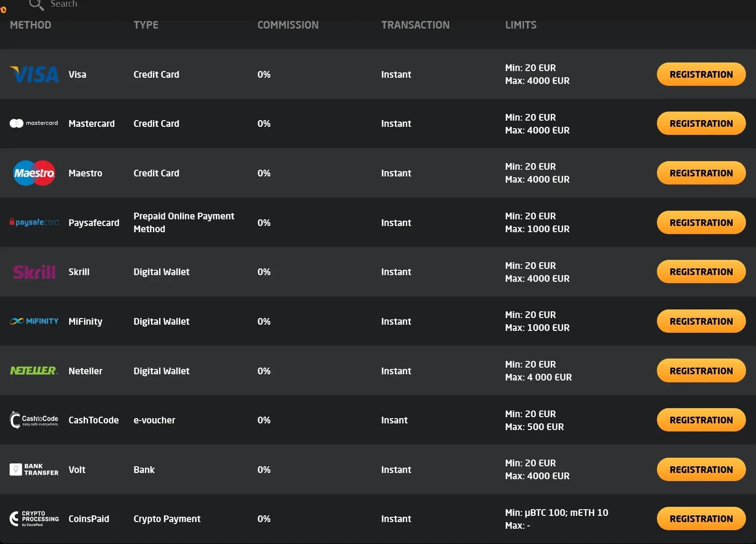Select the Paysafecard method name text
Viewport: 756px width, 544px height.
tap(94, 223)
